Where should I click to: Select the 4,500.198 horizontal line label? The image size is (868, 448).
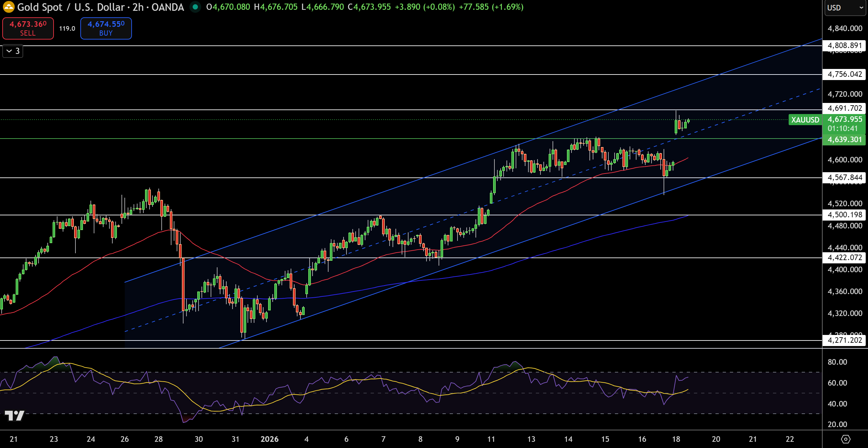point(844,215)
